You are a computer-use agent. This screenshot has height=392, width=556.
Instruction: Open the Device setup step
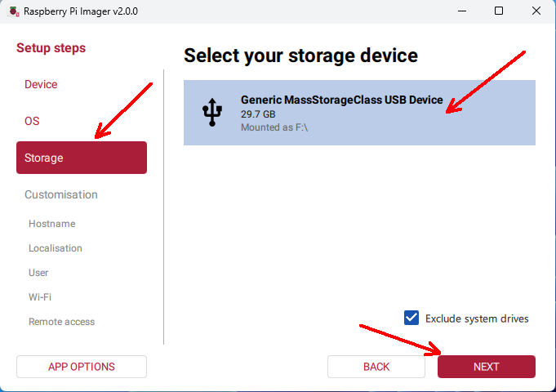pos(41,85)
